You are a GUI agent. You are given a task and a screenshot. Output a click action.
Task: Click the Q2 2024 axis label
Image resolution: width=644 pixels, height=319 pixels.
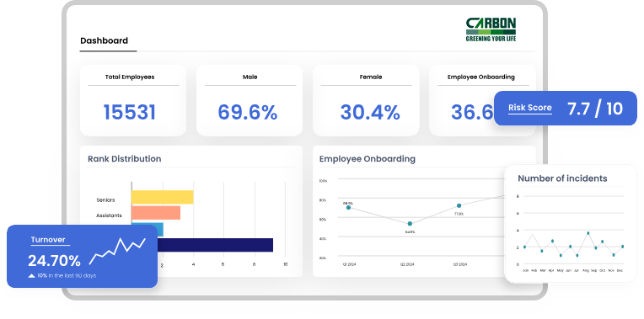coord(407,264)
